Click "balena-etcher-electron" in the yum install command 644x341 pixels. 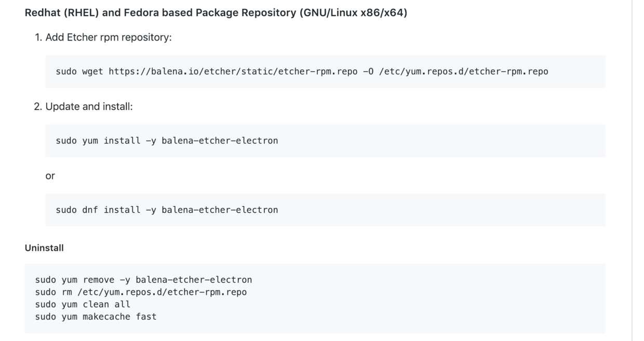click(219, 141)
